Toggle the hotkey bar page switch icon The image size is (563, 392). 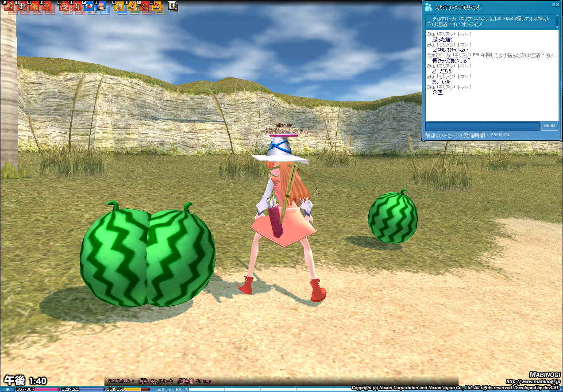173,7
